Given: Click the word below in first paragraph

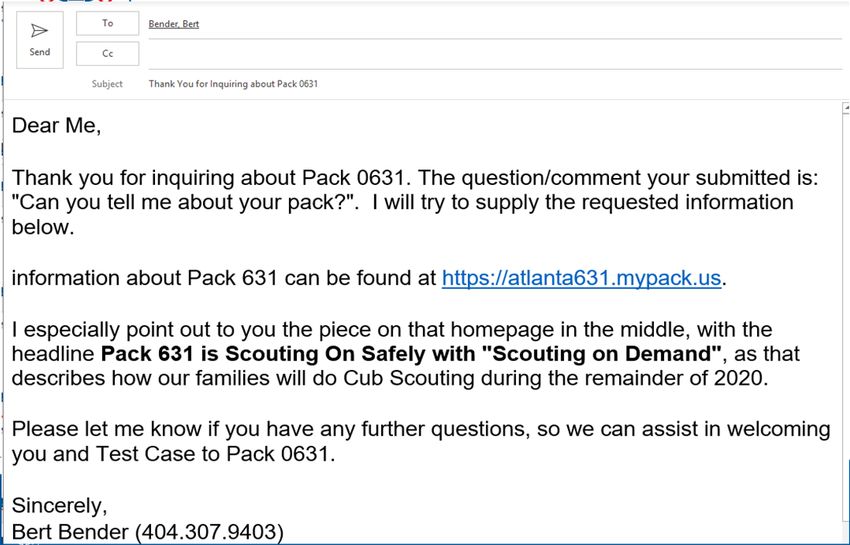Looking at the screenshot, I should tap(42, 227).
